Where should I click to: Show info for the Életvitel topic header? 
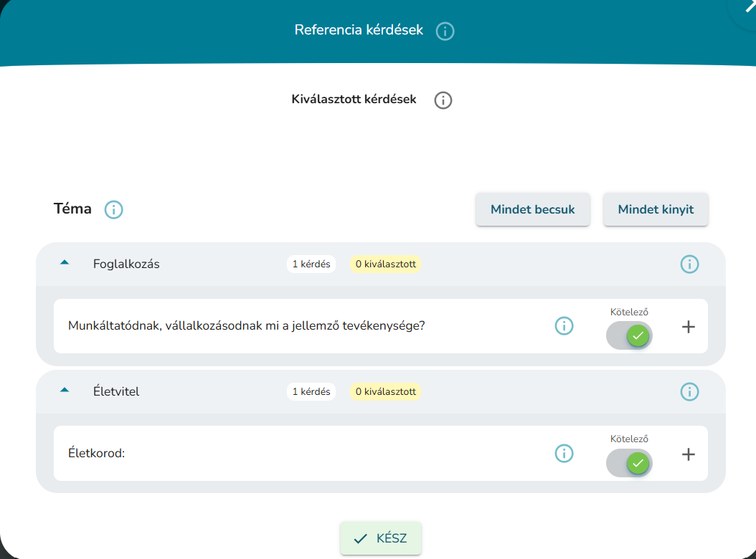click(x=689, y=392)
